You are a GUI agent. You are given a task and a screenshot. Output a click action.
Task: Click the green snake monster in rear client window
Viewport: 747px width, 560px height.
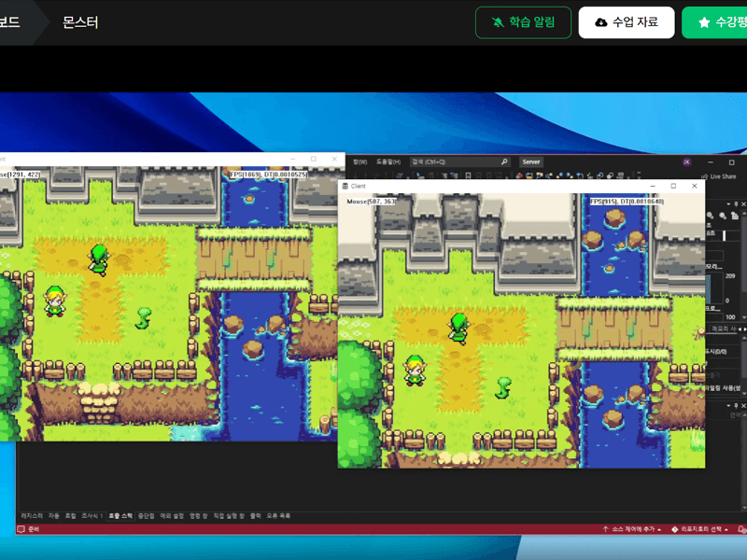click(143, 318)
